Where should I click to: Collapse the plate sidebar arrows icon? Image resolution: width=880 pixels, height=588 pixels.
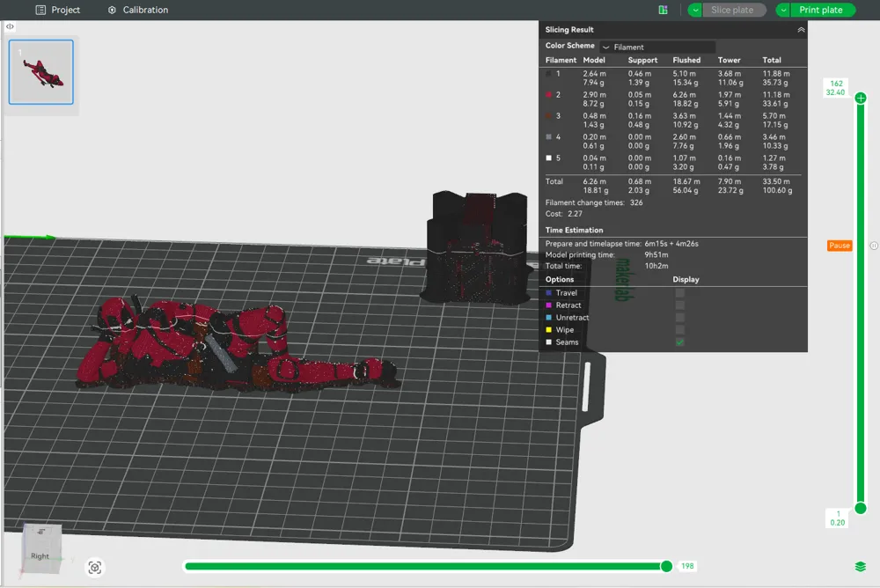(10, 26)
